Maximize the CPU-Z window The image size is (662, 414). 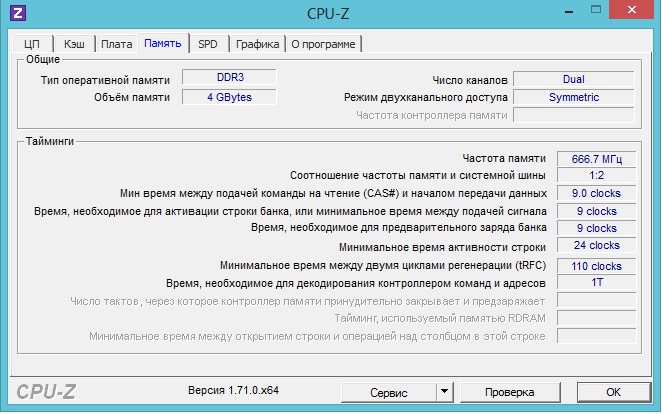(x=596, y=10)
